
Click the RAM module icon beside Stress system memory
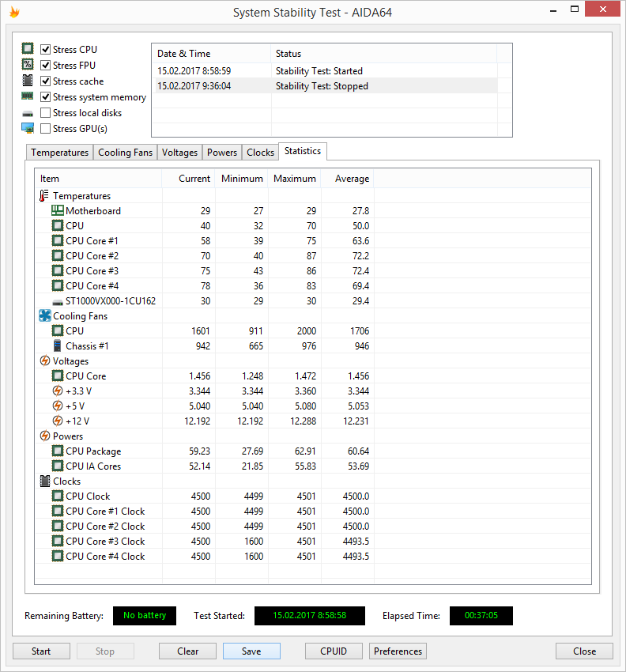(x=28, y=96)
